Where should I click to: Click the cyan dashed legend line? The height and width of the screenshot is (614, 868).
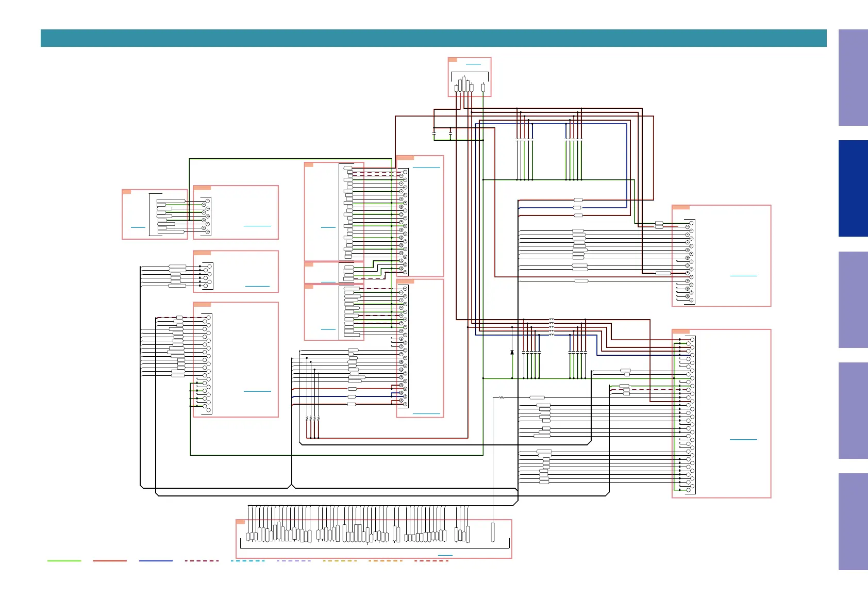247,561
